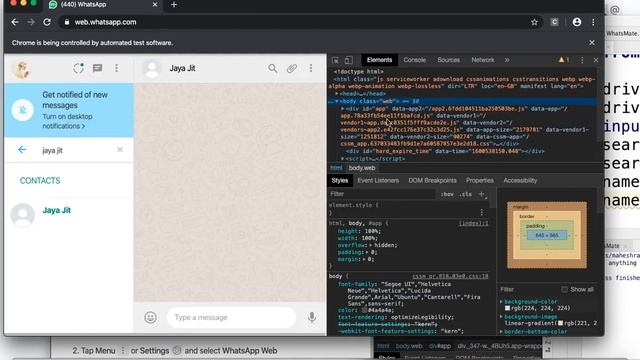Open (index):1 stylesheet link
Screen dimensions: 640x360
[x=473, y=223]
